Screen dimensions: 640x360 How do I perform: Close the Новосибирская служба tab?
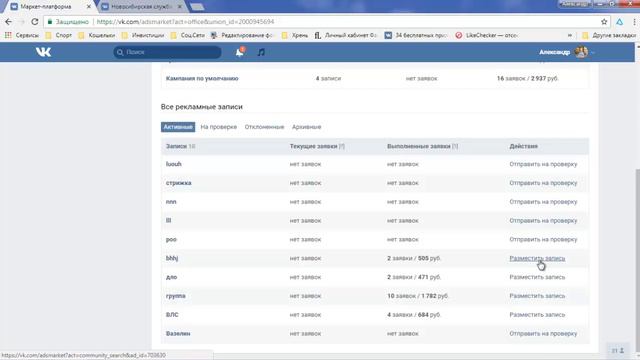(x=180, y=7)
